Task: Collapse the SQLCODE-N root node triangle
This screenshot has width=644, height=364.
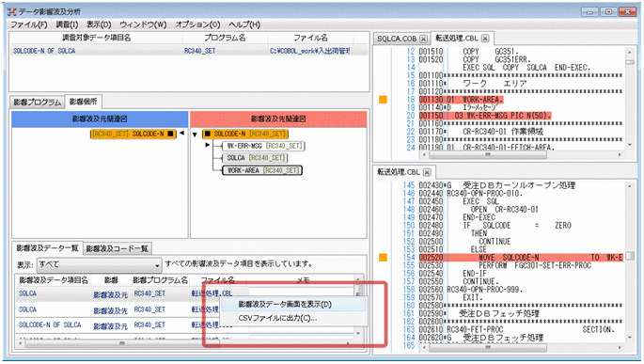Action: pos(196,135)
